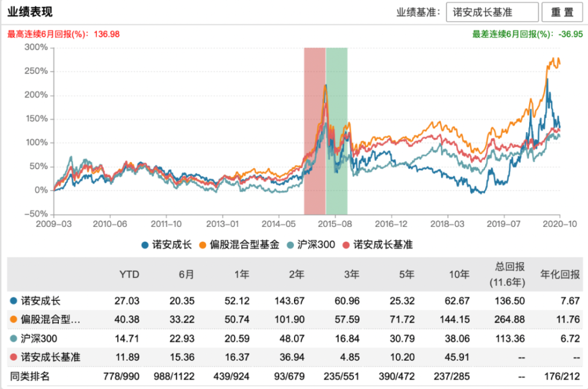Click the 2年 ranking 93/679
The width and height of the screenshot is (588, 389).
(x=289, y=376)
